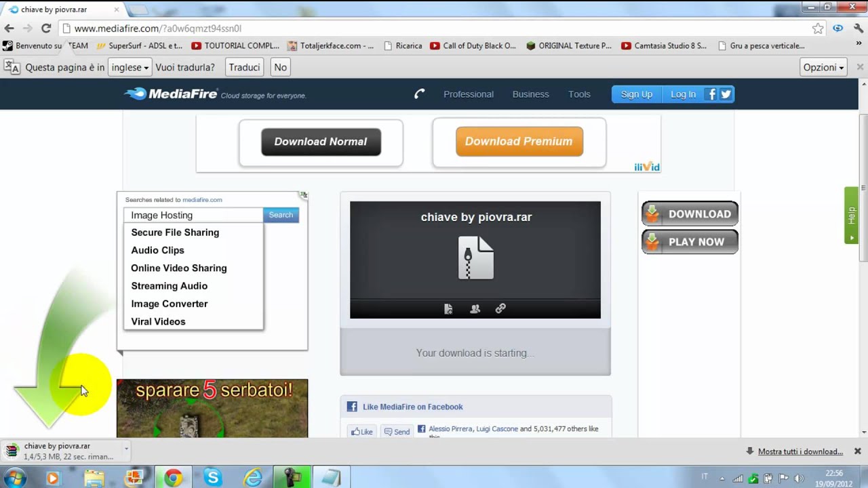Show hidden bookmarks via the double chevron
The image size is (868, 488).
(859, 44)
